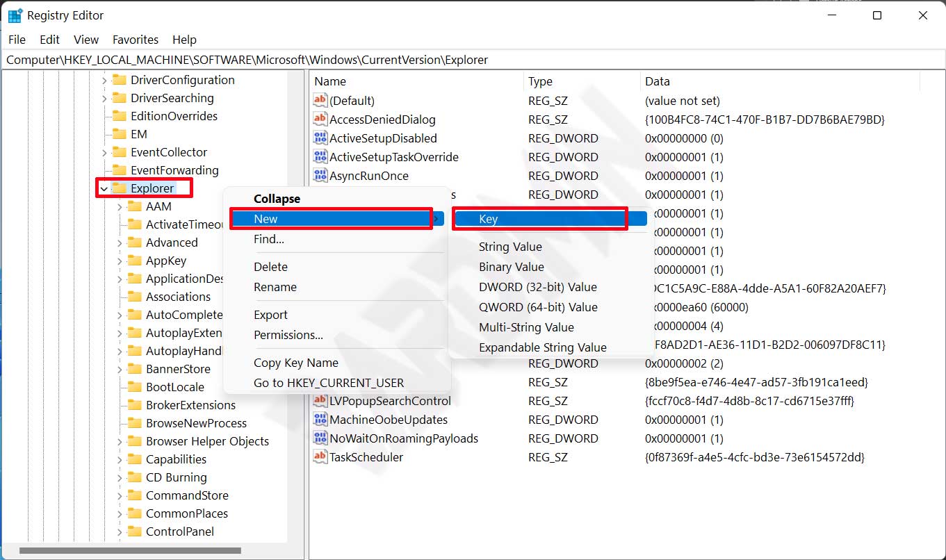Click Copy Key Name in context menu
Image resolution: width=946 pixels, height=560 pixels.
[x=296, y=363]
